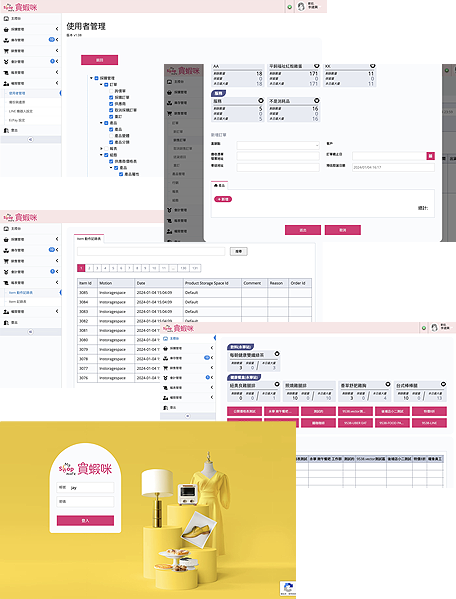This screenshot has height=599, width=456.
Task: Select the Item 動作記錄表 tab
Action: [89, 239]
